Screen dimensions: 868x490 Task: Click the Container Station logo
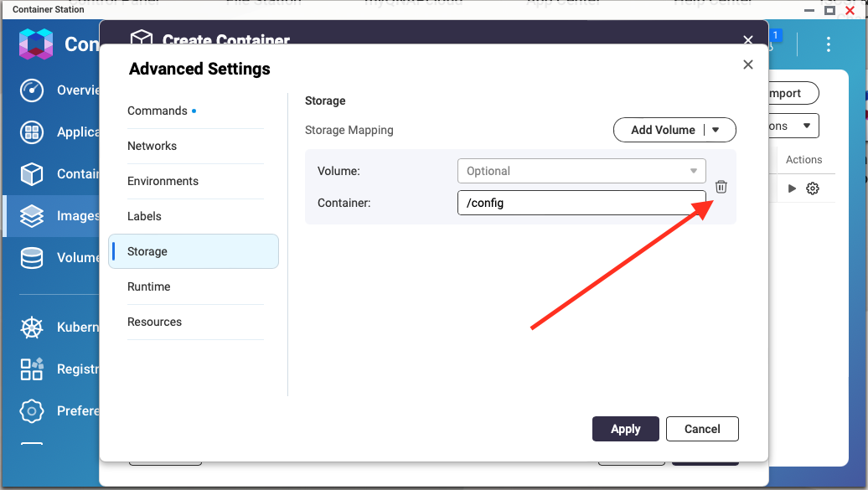tap(35, 44)
